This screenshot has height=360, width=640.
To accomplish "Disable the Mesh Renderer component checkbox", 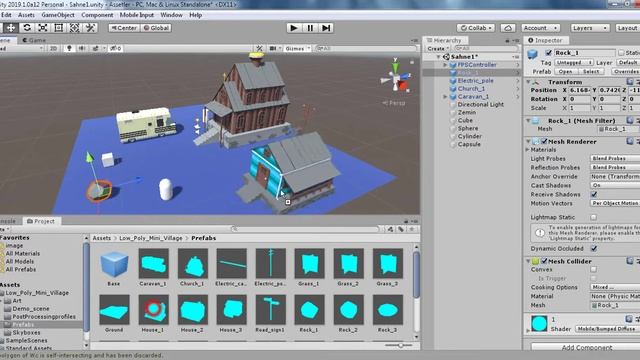I will (x=544, y=142).
